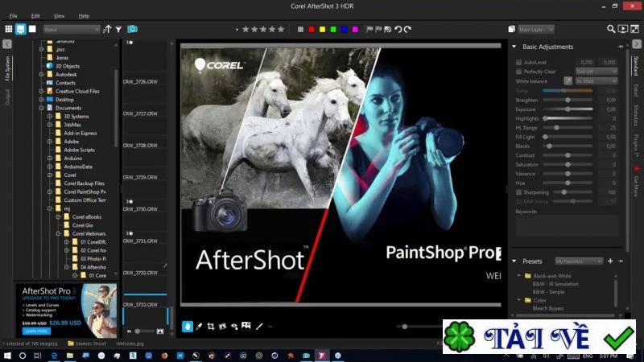This screenshot has width=644, height=362.
Task: Switch to single image view
Action: [32, 29]
